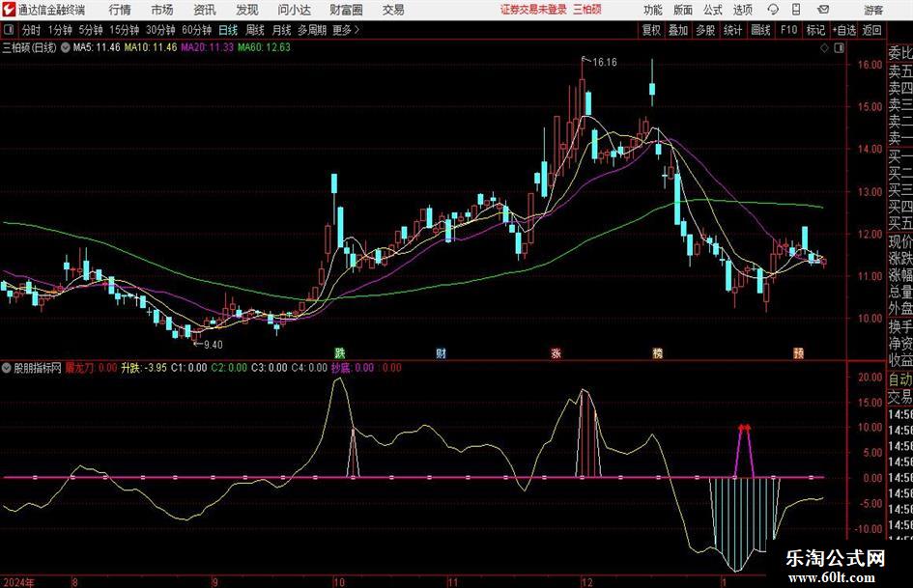Click the 统计 statistics toolbar button
The image size is (913, 588).
point(733,30)
